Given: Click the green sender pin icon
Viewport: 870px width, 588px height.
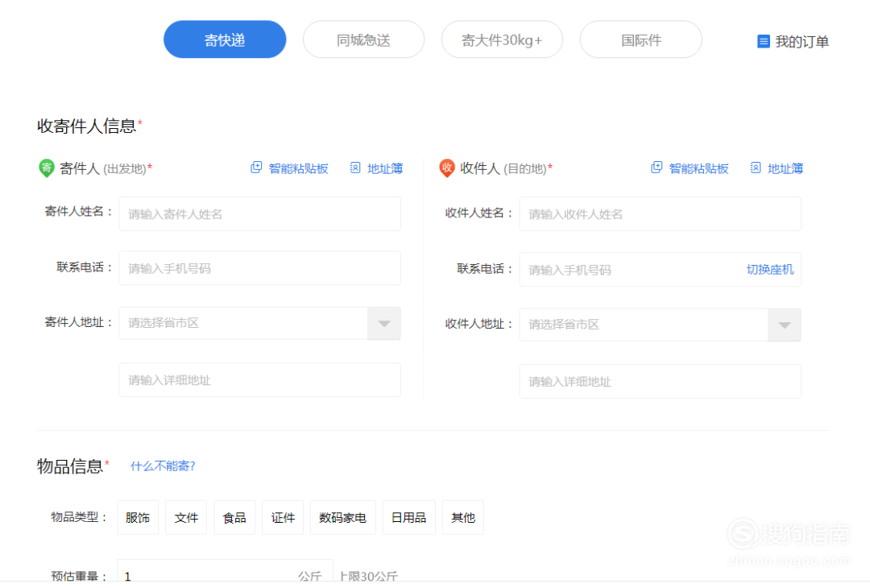Looking at the screenshot, I should [x=47, y=168].
